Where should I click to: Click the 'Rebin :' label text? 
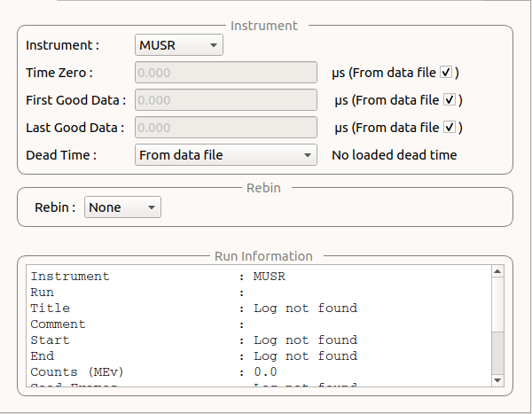pos(56,207)
